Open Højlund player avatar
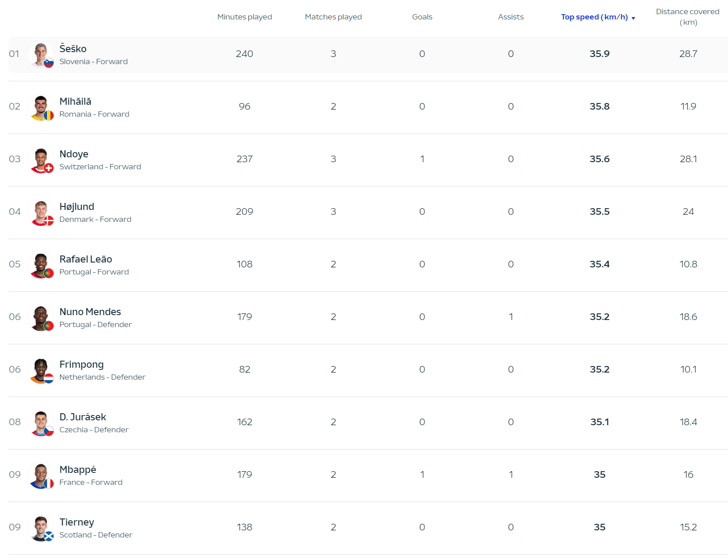The image size is (728, 560). pyautogui.click(x=41, y=212)
